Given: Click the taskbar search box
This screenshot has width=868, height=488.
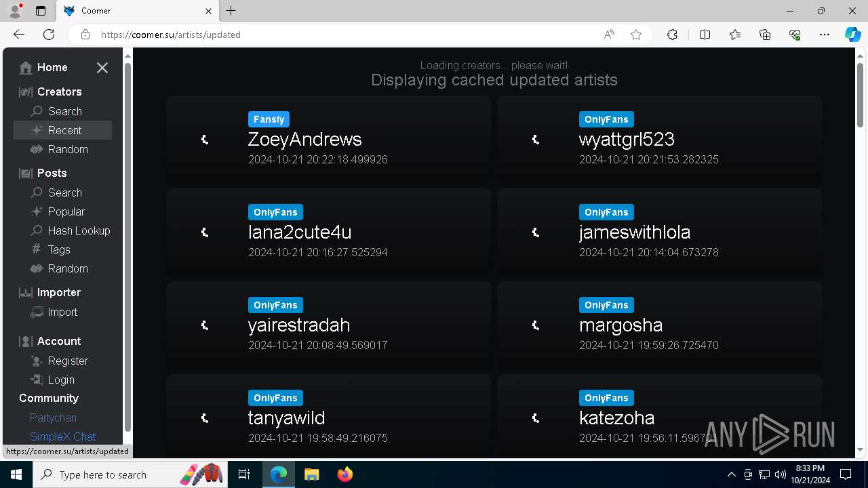Looking at the screenshot, I should click(x=131, y=474).
